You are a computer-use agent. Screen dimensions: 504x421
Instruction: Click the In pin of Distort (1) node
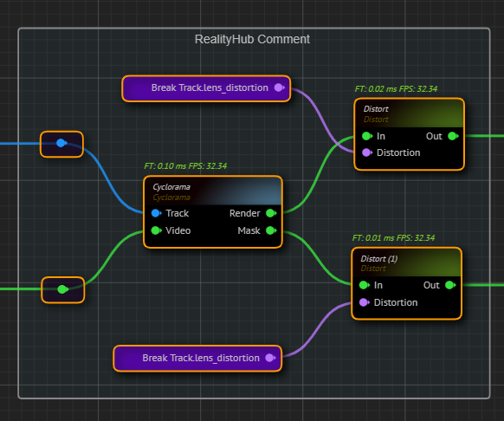[365, 285]
